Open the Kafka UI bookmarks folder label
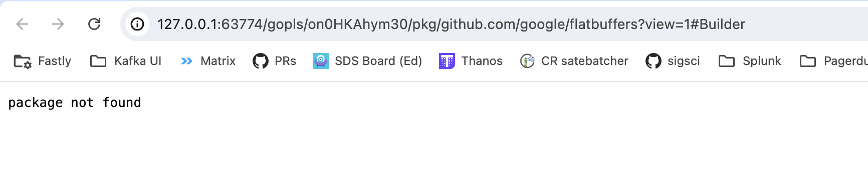Screen dimensions: 868x195 [x=138, y=61]
